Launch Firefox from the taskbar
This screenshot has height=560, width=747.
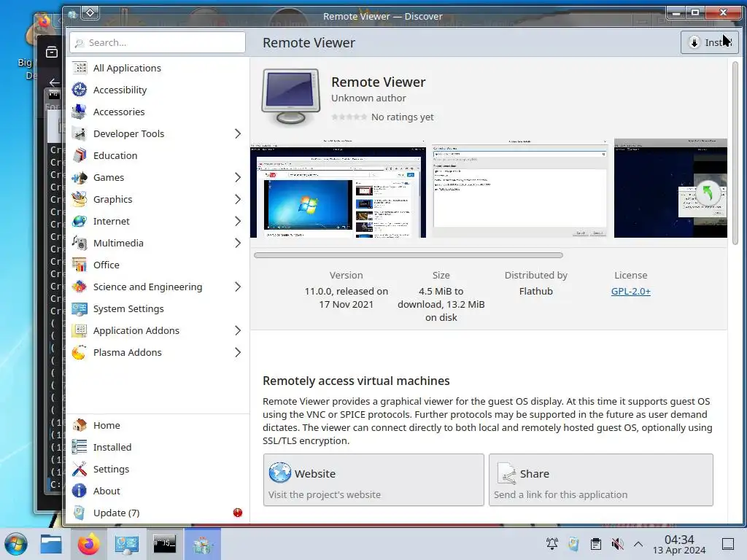click(x=88, y=544)
